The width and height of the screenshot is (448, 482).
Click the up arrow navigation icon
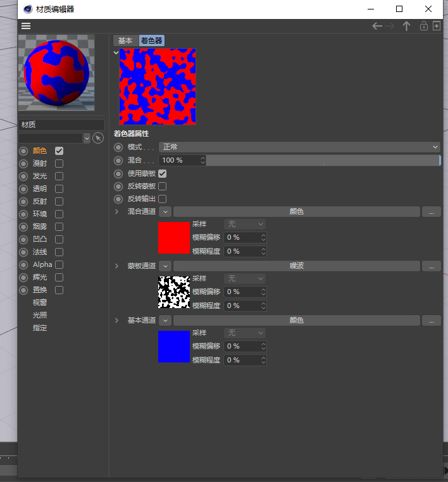pyautogui.click(x=407, y=26)
